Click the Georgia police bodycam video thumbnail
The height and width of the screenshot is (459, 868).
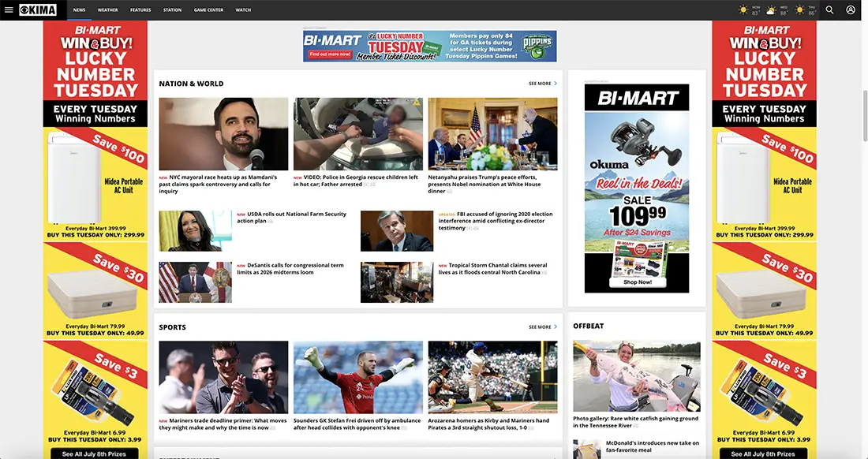(358, 134)
